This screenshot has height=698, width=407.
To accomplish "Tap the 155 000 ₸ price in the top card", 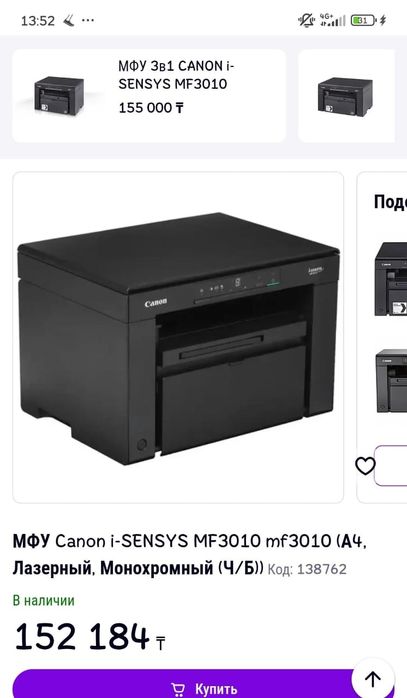I will [151, 108].
